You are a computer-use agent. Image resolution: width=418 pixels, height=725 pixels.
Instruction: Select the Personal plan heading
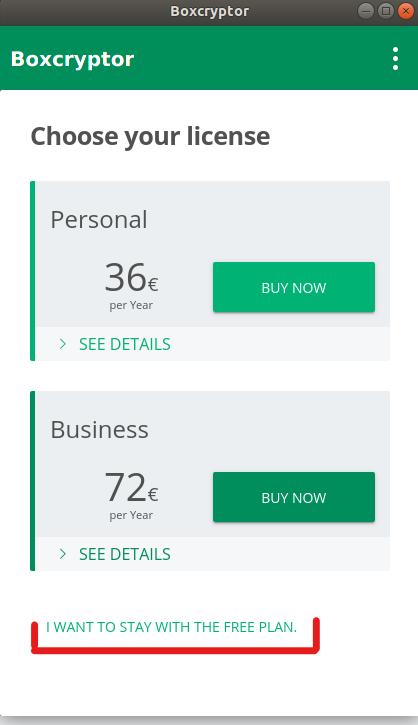[x=98, y=219]
